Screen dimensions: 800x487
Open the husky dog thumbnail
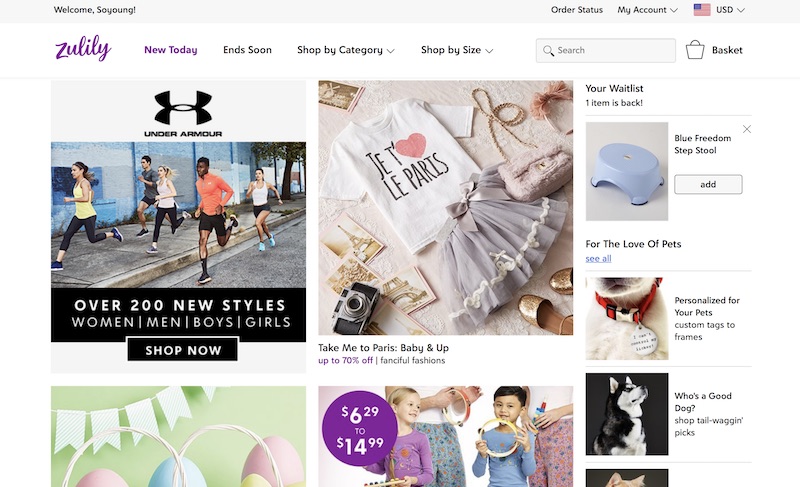pyautogui.click(x=627, y=414)
